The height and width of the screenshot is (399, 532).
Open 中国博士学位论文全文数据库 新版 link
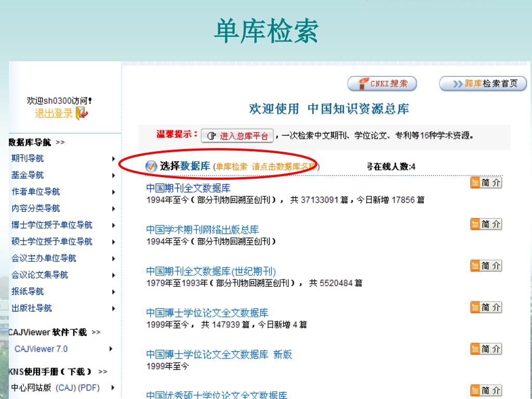[x=219, y=354]
